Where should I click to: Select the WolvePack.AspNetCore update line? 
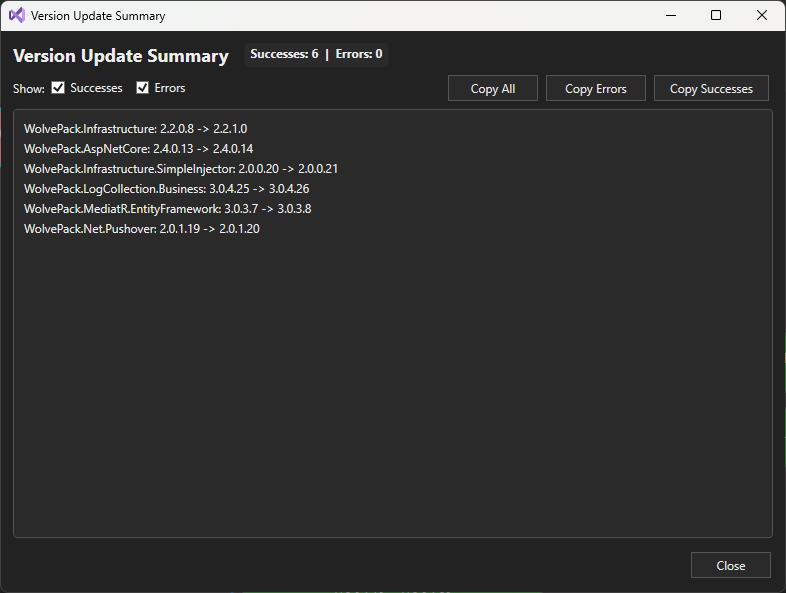(138, 149)
